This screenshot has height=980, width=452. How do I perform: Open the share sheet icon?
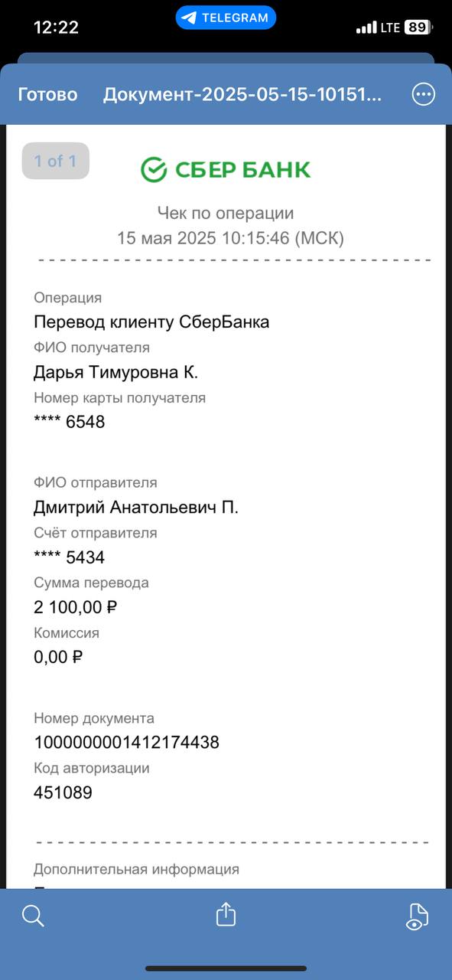click(226, 914)
